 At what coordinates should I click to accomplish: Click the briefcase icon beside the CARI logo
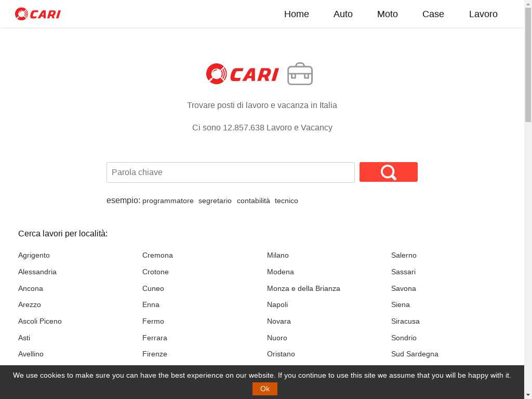click(x=300, y=74)
